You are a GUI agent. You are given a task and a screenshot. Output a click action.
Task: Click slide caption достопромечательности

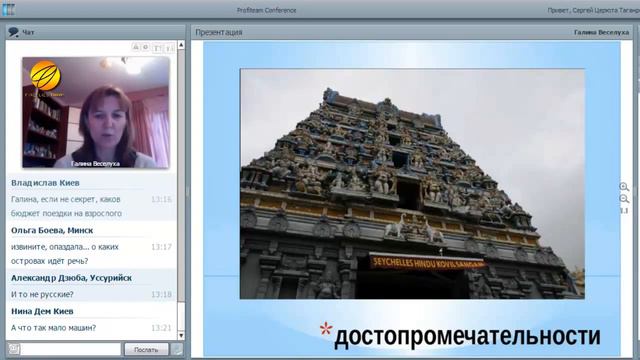pos(467,336)
